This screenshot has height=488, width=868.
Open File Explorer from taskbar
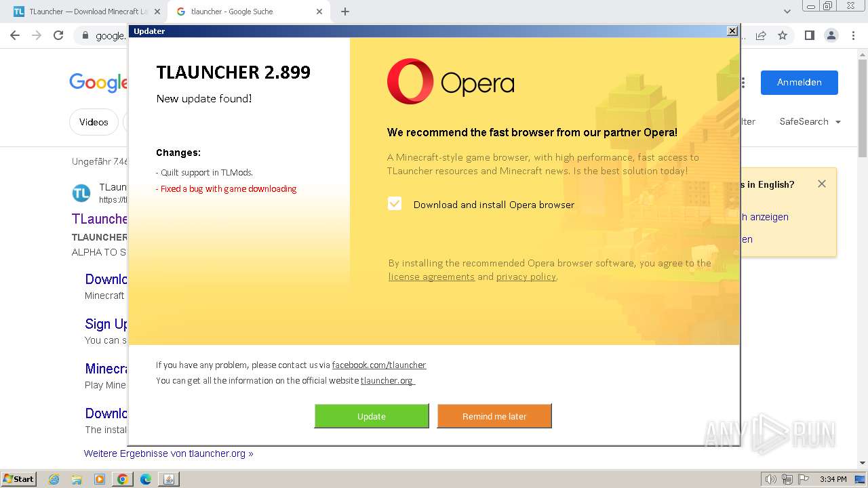[x=77, y=479]
